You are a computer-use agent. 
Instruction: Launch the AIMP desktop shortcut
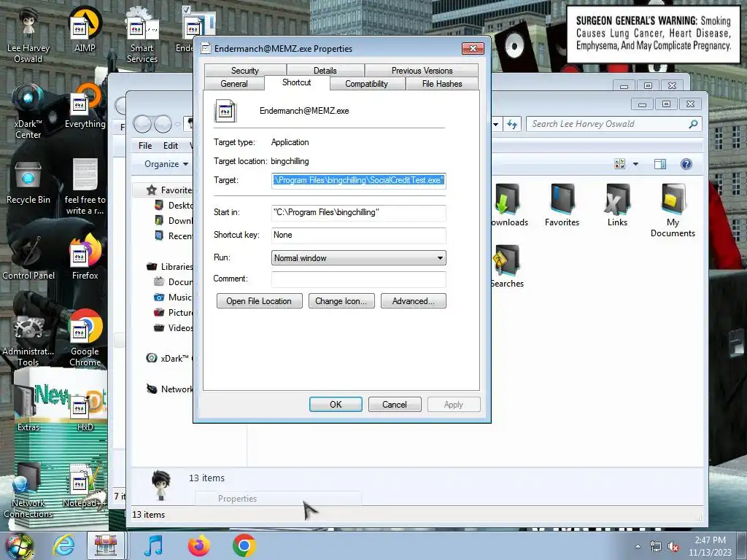[x=85, y=30]
